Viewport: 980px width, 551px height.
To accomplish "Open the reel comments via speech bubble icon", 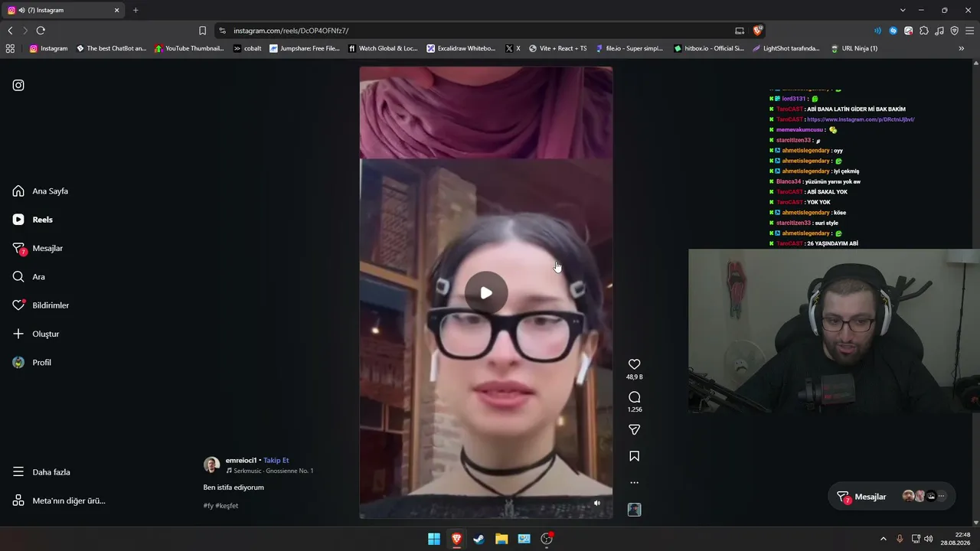I will coord(634,397).
